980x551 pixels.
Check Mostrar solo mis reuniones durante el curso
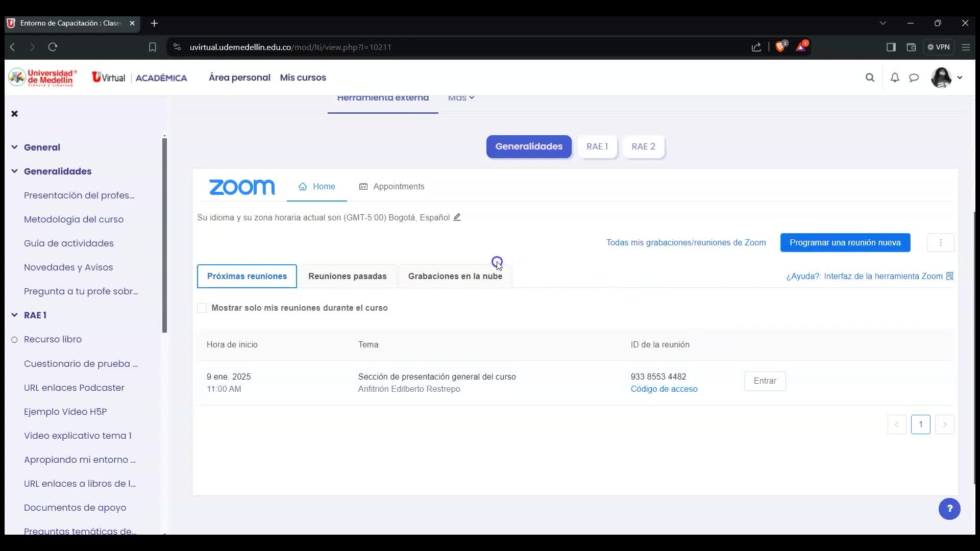coord(202,308)
